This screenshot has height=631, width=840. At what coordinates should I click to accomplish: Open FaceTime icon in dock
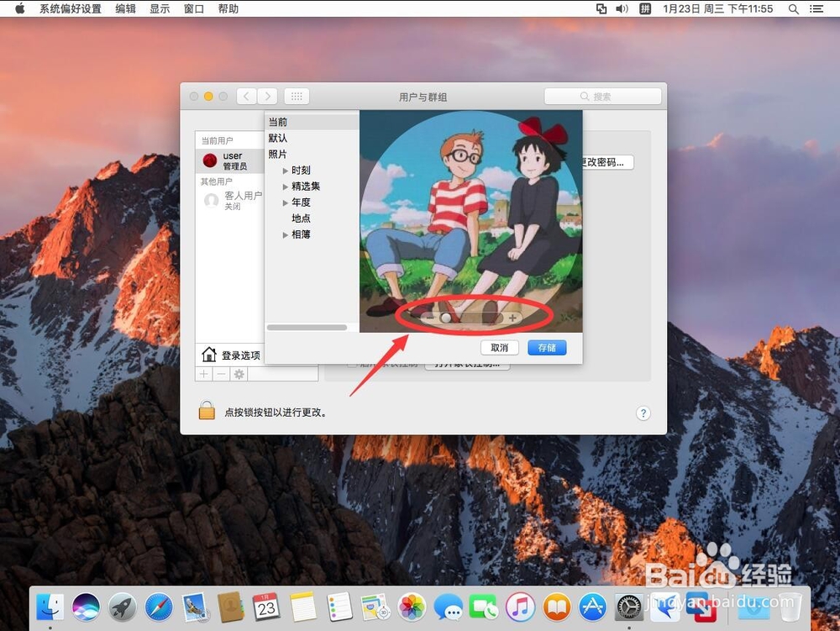pyautogui.click(x=484, y=607)
